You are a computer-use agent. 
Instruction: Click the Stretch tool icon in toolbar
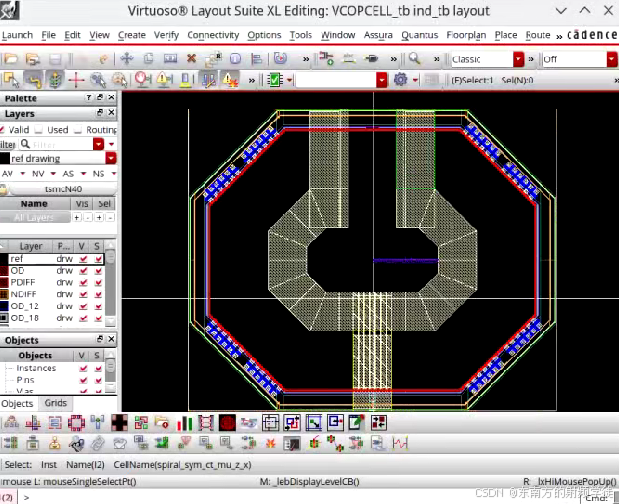170,59
